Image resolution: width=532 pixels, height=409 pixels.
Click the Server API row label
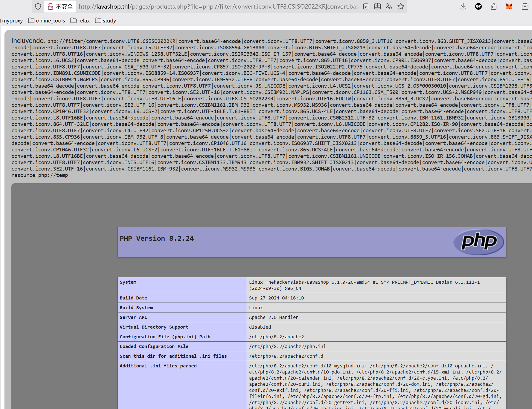click(133, 317)
